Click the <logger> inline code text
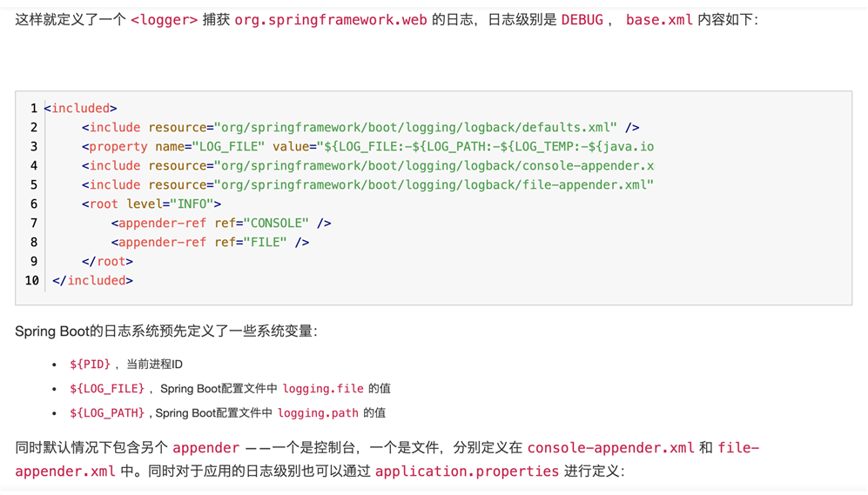868x495 pixels. point(164,20)
